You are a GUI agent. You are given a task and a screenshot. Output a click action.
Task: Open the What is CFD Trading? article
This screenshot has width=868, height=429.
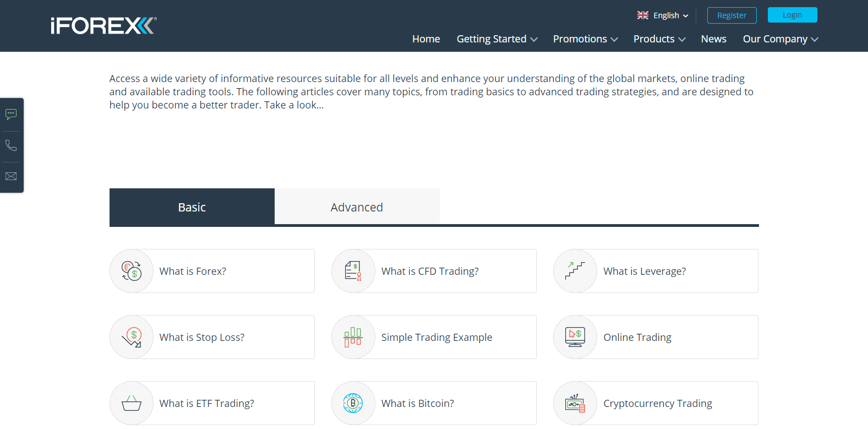pyautogui.click(x=434, y=271)
